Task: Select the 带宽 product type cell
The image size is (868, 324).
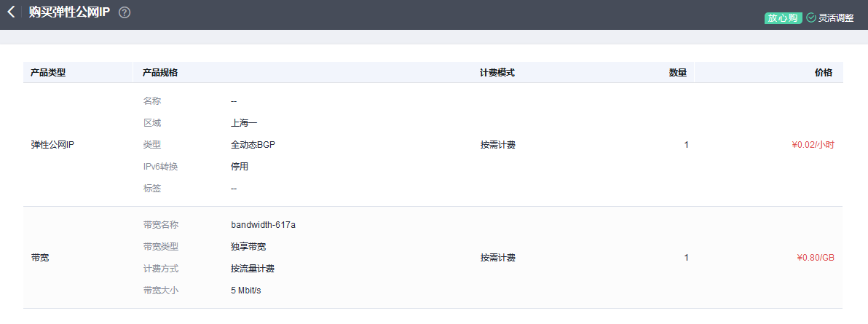Action: tap(40, 258)
